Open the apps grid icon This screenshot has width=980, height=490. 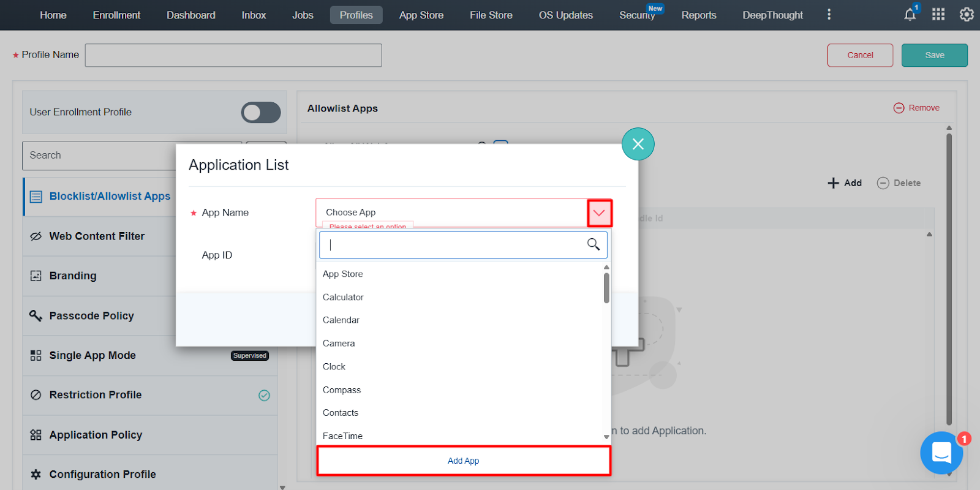click(938, 15)
